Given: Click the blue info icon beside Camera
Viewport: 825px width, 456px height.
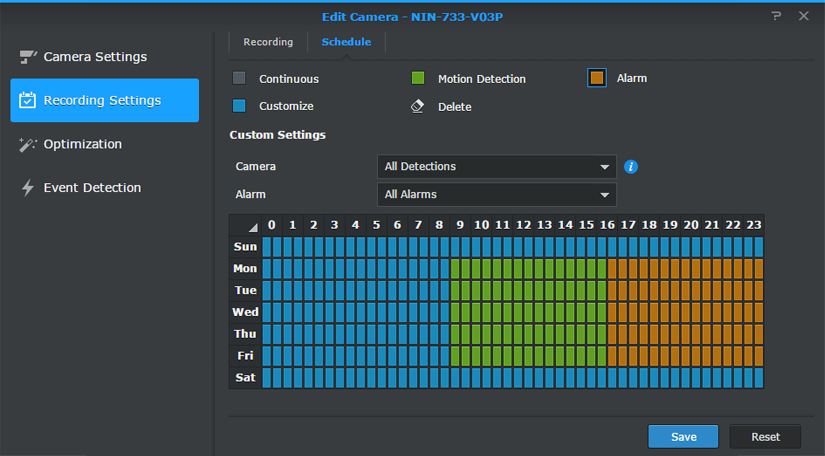Looking at the screenshot, I should click(631, 167).
